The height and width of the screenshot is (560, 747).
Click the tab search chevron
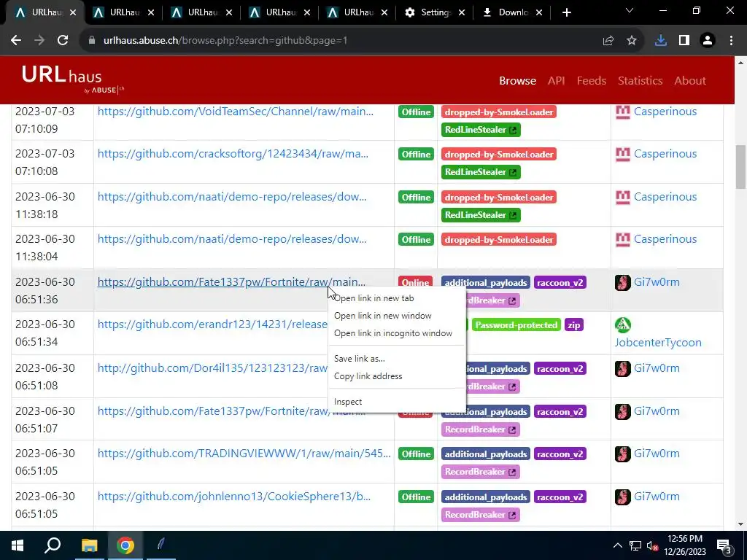click(x=630, y=10)
